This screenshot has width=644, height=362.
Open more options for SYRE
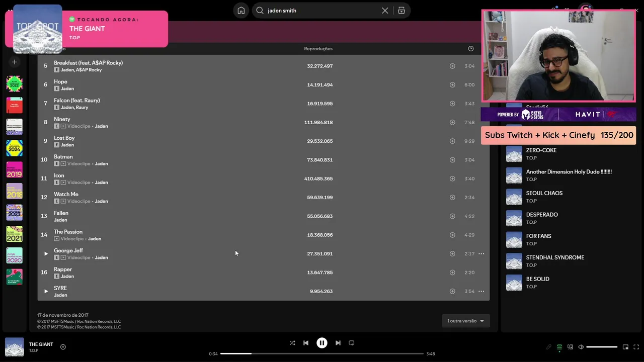coord(481,291)
